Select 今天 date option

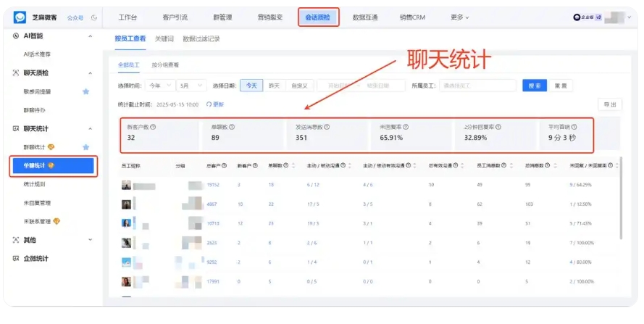click(x=251, y=86)
